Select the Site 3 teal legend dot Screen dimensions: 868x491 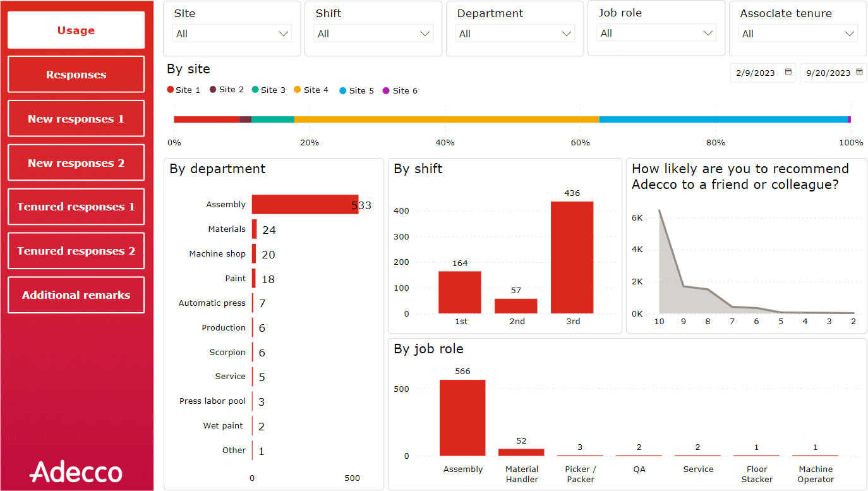(254, 90)
